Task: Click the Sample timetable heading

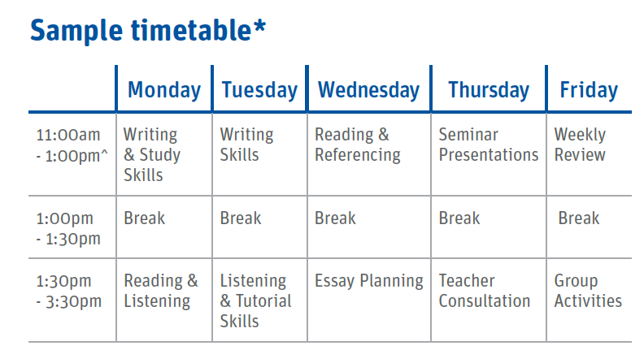Action: 148,31
